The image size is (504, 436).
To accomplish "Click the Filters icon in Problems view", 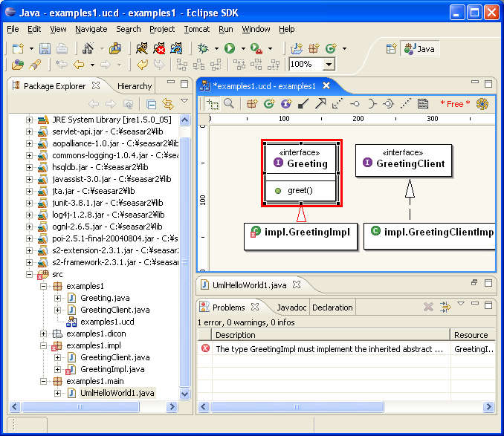I will tap(445, 307).
